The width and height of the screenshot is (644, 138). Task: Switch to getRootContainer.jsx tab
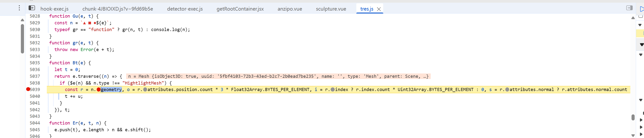(x=240, y=9)
